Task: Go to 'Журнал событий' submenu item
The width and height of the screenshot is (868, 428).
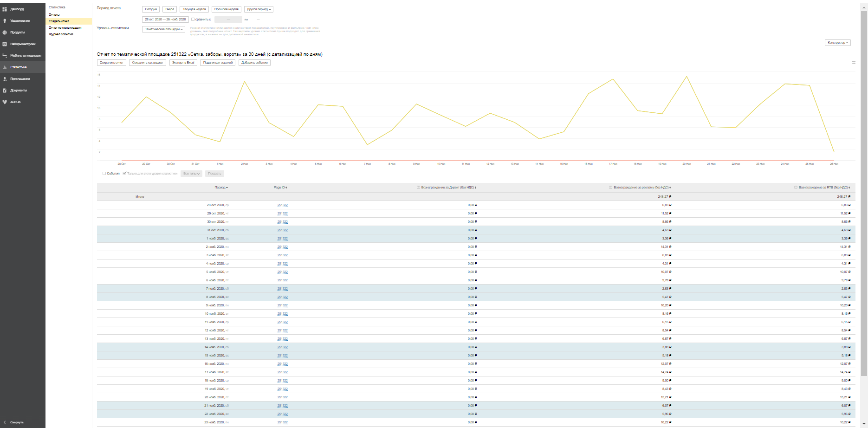Action: point(61,34)
